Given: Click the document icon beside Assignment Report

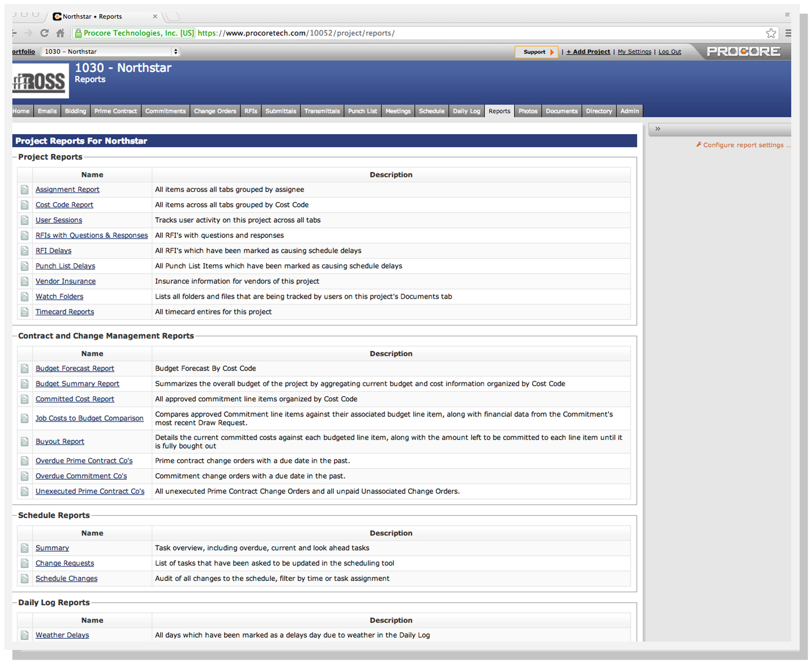Looking at the screenshot, I should click(25, 190).
